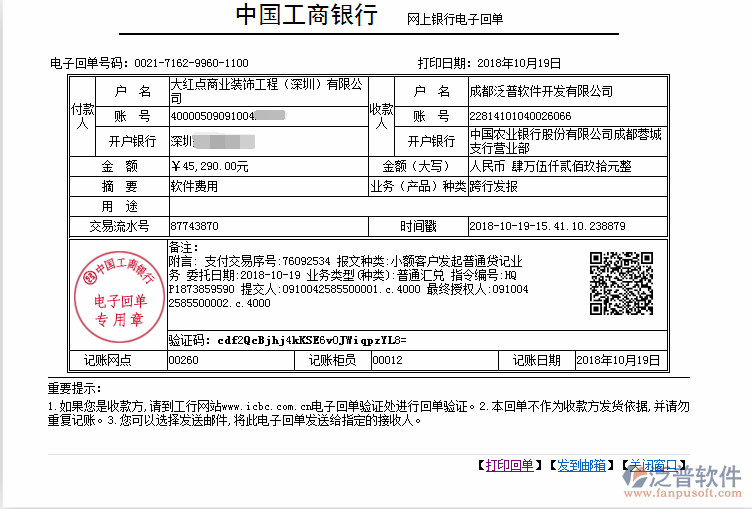Click the 交易流水号 label cell
This screenshot has width=752, height=509.
click(119, 226)
